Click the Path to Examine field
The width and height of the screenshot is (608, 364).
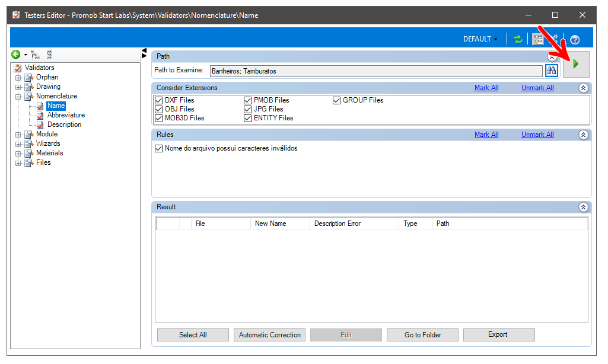pyautogui.click(x=376, y=71)
